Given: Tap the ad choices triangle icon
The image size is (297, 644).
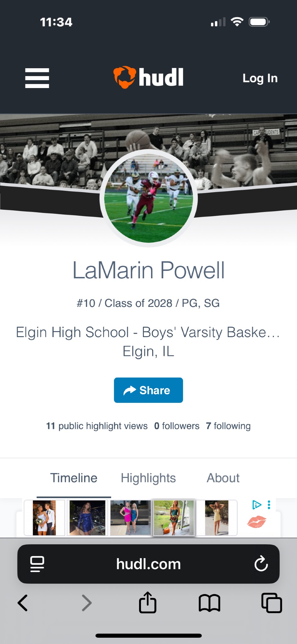Looking at the screenshot, I should pyautogui.click(x=257, y=505).
